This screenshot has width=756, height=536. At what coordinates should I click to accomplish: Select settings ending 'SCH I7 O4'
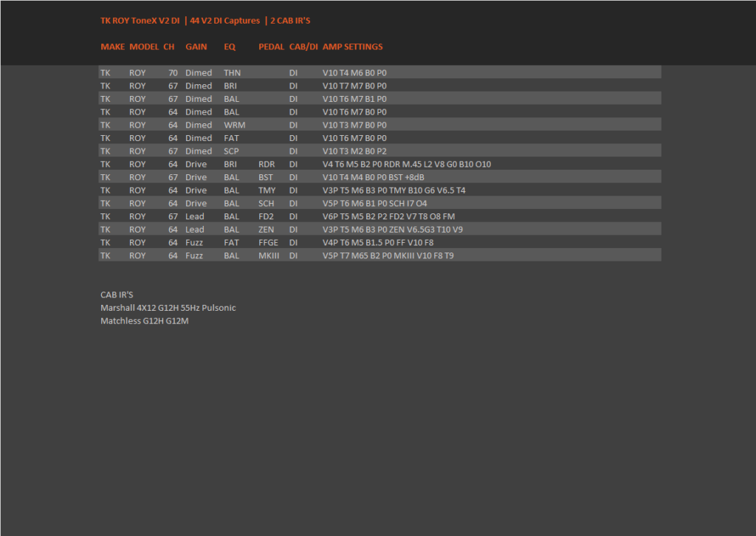(x=374, y=203)
